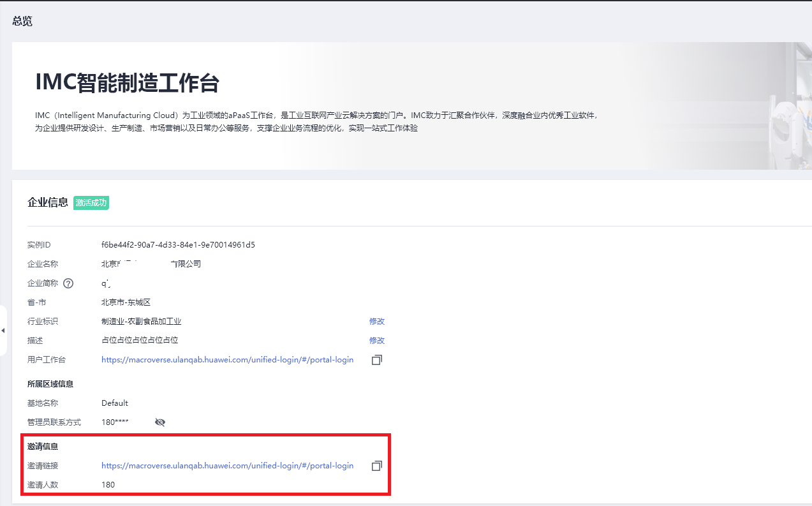
Task: Open the 企业简称 help tooltip icon
Action: click(x=68, y=283)
